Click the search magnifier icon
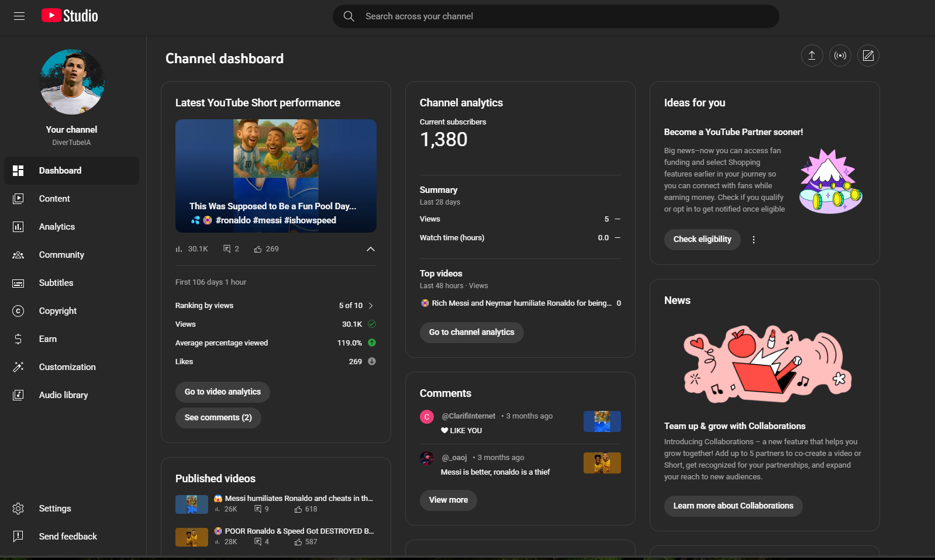 349,16
